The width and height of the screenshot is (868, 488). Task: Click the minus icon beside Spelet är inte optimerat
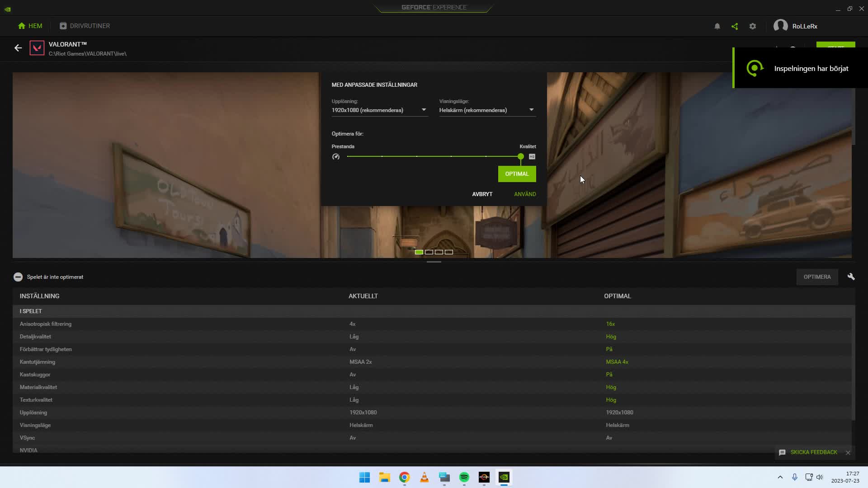(18, 277)
